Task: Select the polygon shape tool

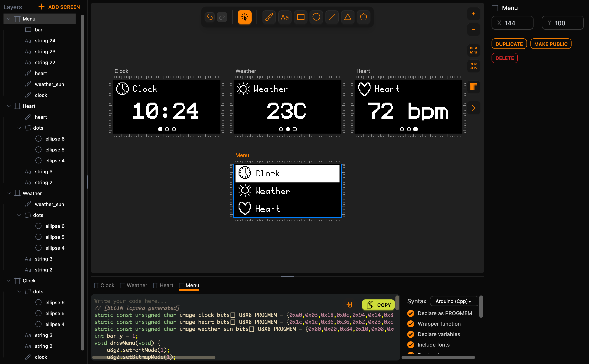Action: tap(363, 17)
